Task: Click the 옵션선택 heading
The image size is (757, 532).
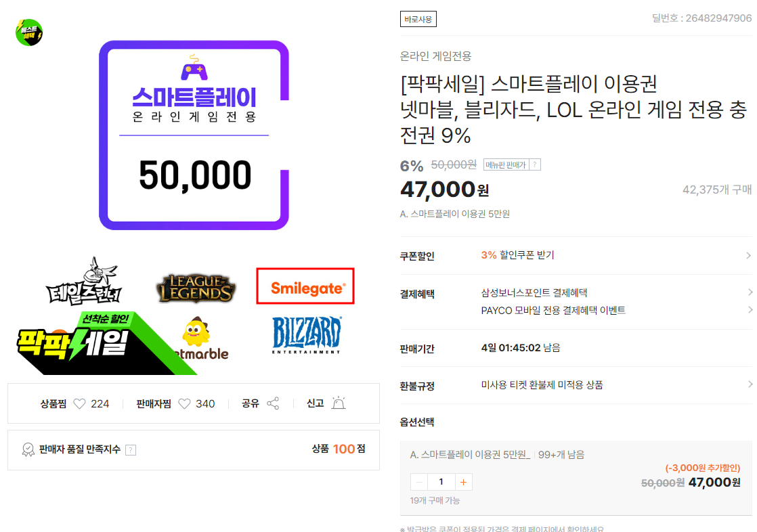Action: pos(417,422)
